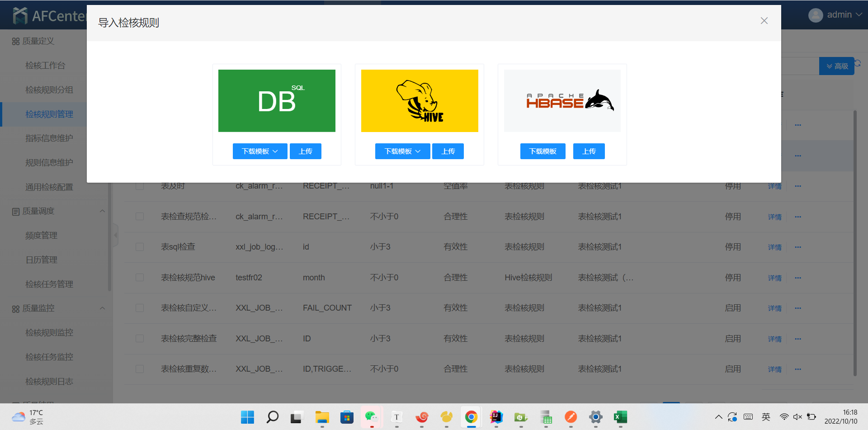868x430 pixels.
Task: Click HBase 下载模板 button
Action: pyautogui.click(x=542, y=151)
